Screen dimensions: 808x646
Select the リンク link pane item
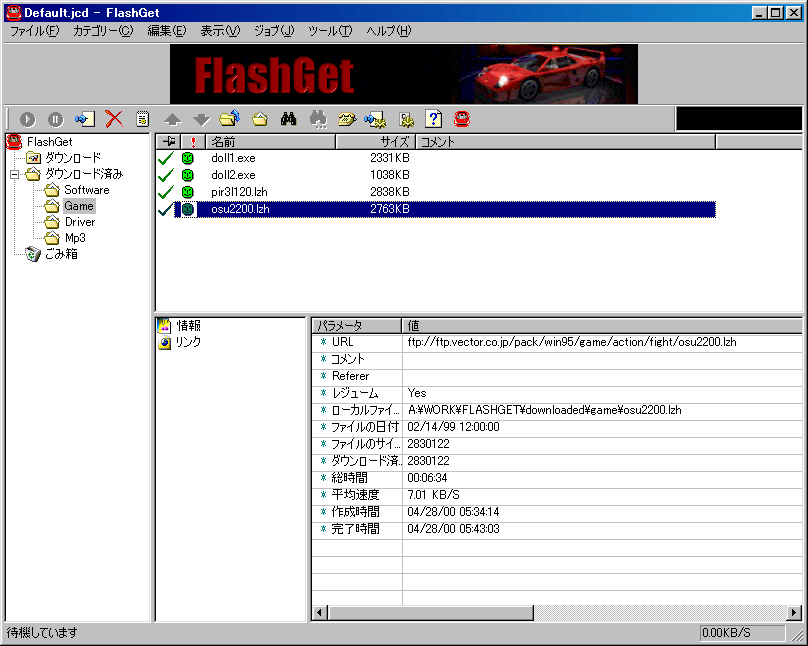tap(188, 342)
